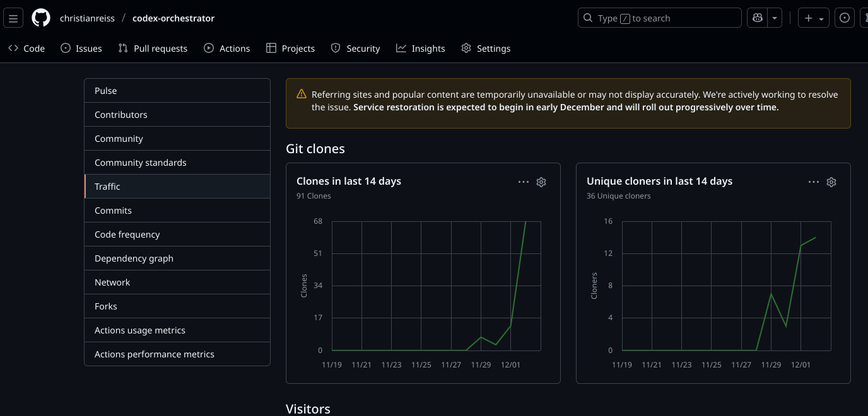Open the Security tab
Viewport: 868px width, 416px height.
tap(356, 49)
